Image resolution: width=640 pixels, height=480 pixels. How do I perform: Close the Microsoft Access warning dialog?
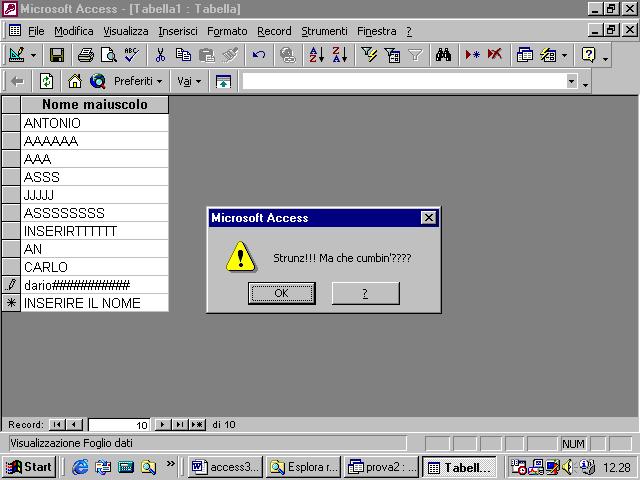(429, 218)
